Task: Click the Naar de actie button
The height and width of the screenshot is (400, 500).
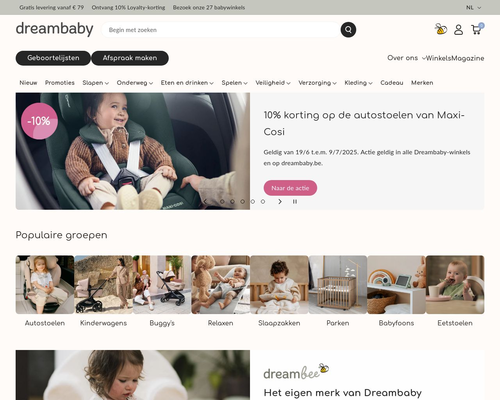Action: point(290,188)
